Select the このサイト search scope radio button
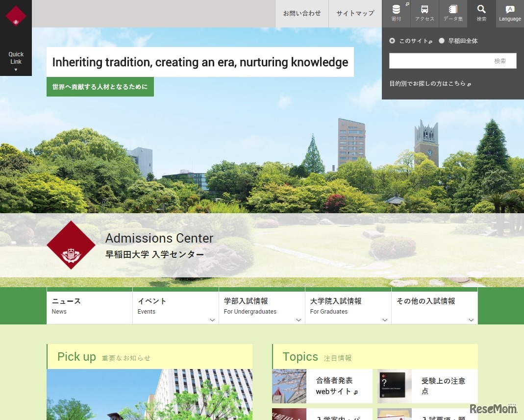 [x=392, y=41]
